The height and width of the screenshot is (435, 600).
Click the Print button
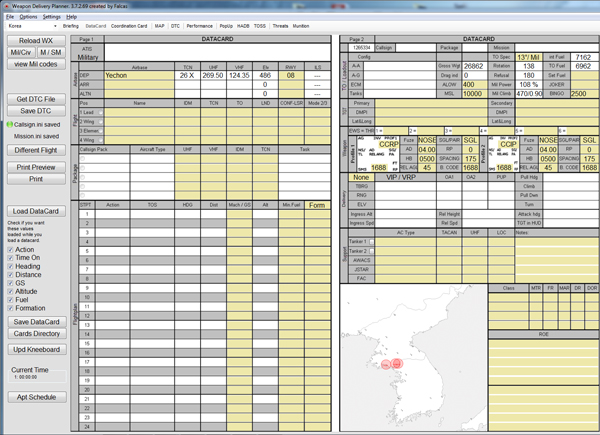pyautogui.click(x=36, y=179)
